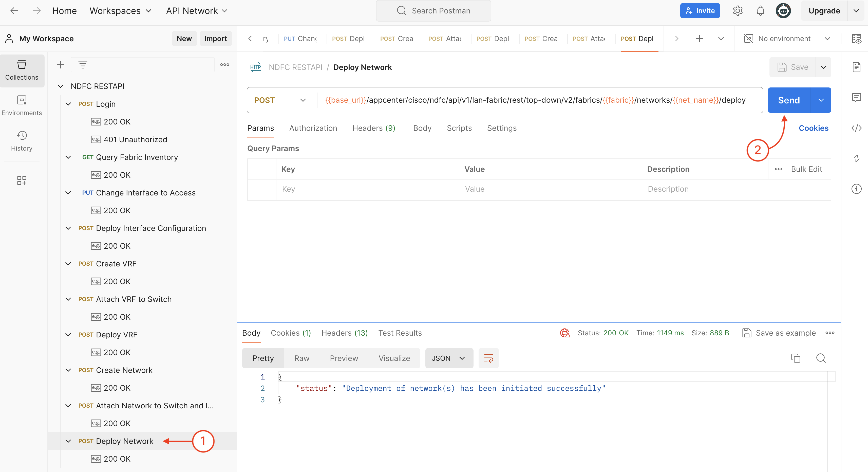868x472 pixels.
Task: Open the comments icon in right sidebar
Action: (856, 98)
